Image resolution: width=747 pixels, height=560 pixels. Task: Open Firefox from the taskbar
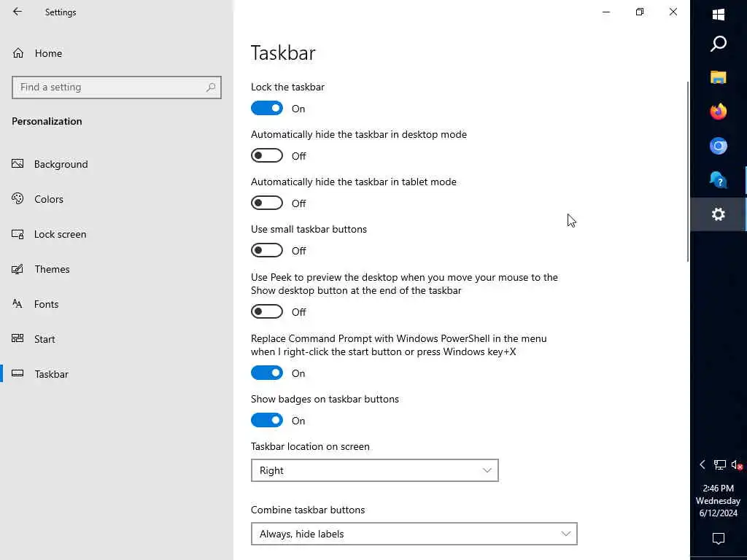pos(719,112)
